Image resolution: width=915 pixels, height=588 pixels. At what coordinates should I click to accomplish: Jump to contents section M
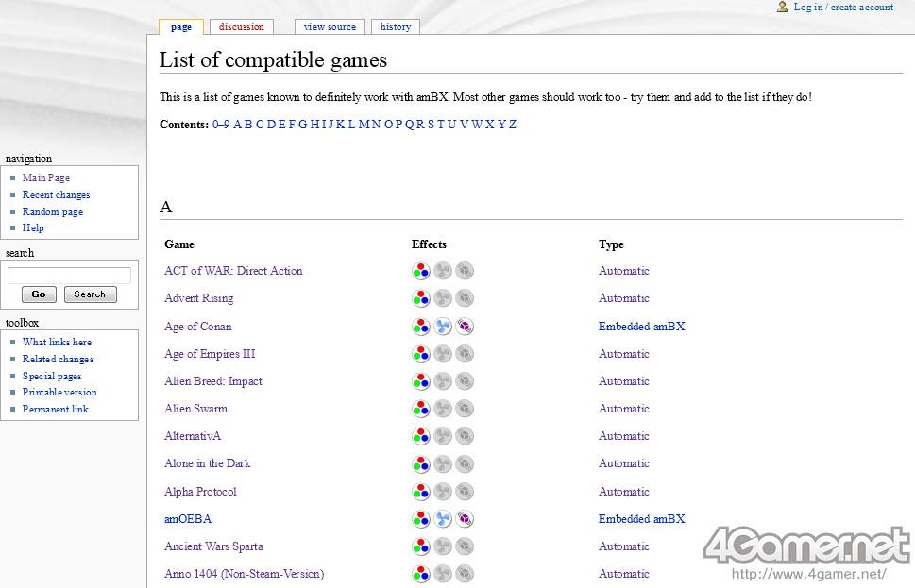(x=364, y=125)
